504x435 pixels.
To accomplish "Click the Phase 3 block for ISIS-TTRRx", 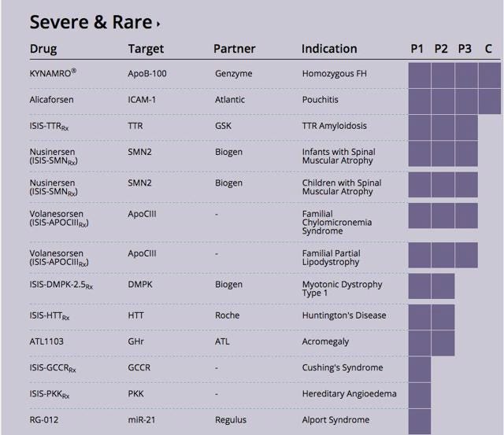I will click(x=466, y=127).
